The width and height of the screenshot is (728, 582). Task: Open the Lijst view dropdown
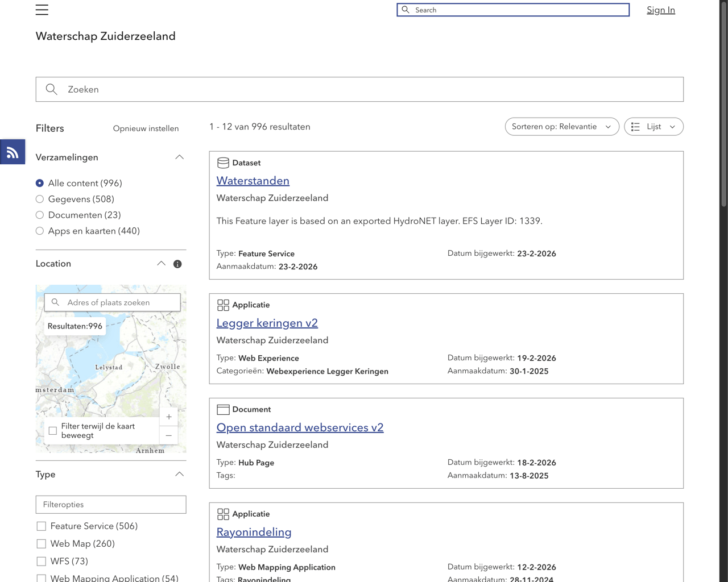click(653, 127)
